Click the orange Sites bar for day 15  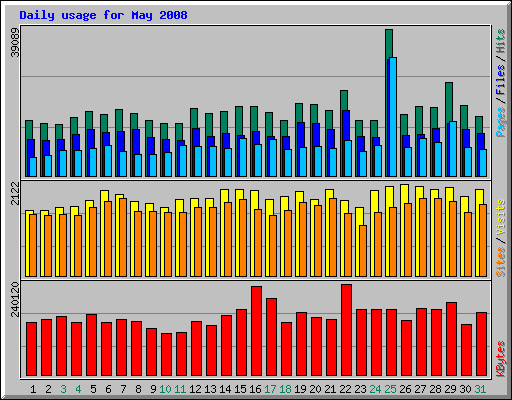coord(243,238)
